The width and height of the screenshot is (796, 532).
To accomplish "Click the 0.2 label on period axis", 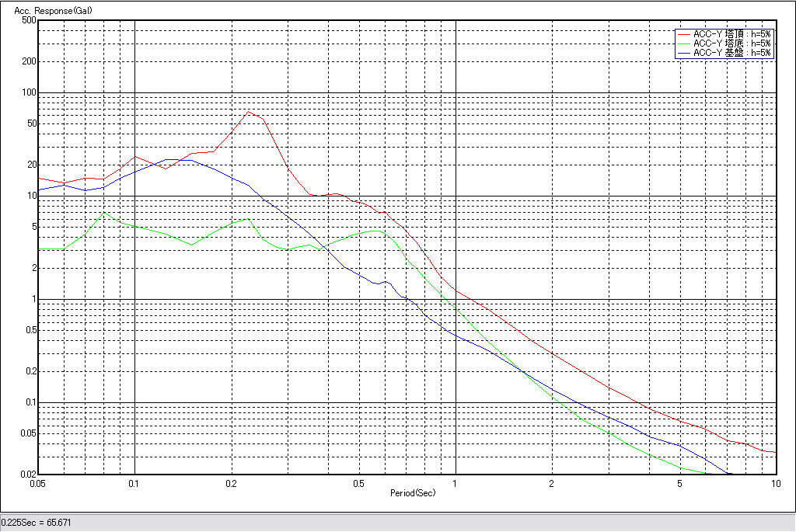I will click(x=231, y=483).
